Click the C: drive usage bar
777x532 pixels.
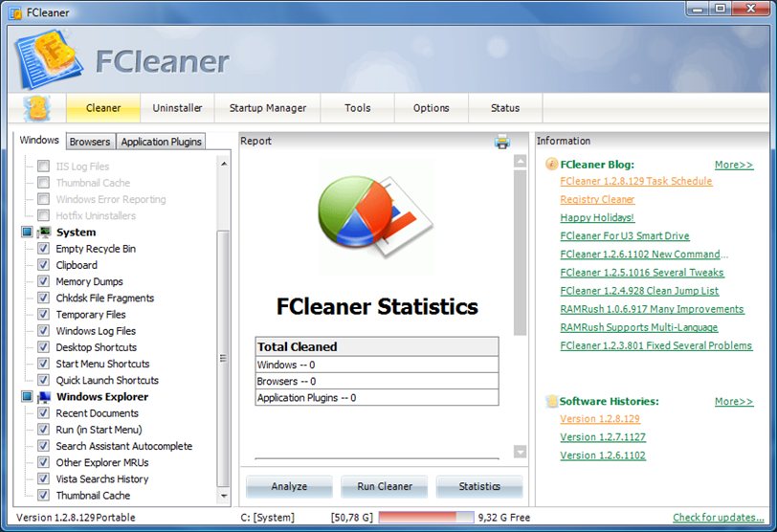[426, 517]
